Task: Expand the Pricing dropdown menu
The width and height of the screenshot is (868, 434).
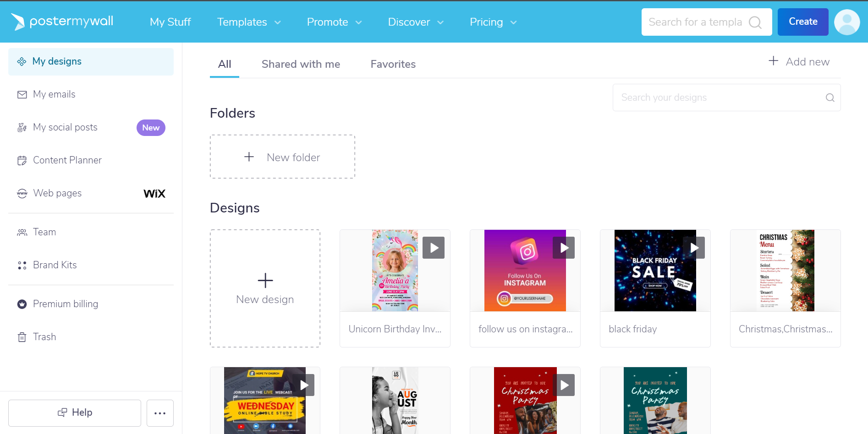Action: 493,22
